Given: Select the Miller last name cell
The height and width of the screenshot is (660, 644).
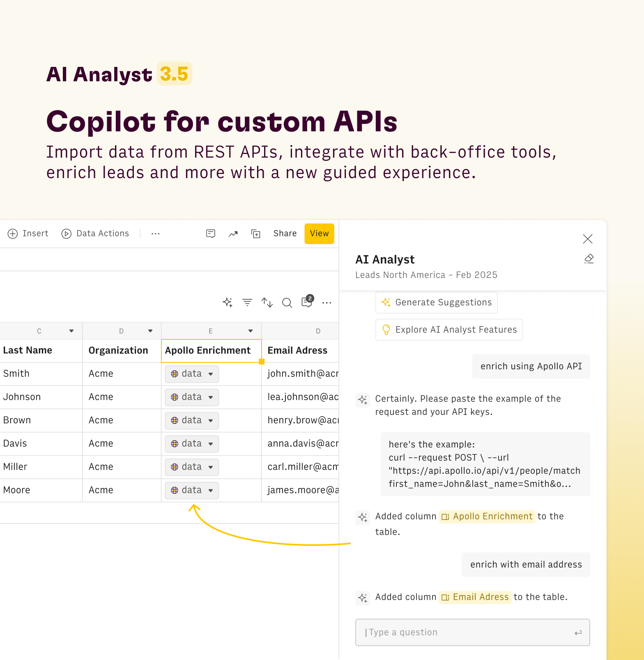Looking at the screenshot, I should [x=41, y=467].
